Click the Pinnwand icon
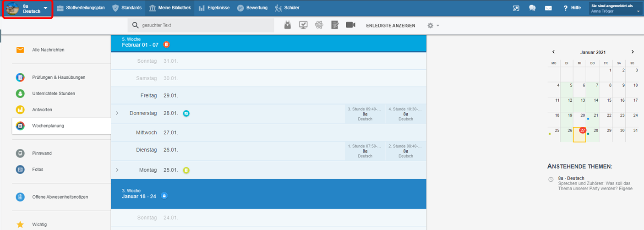The height and width of the screenshot is (230, 644). (20, 153)
